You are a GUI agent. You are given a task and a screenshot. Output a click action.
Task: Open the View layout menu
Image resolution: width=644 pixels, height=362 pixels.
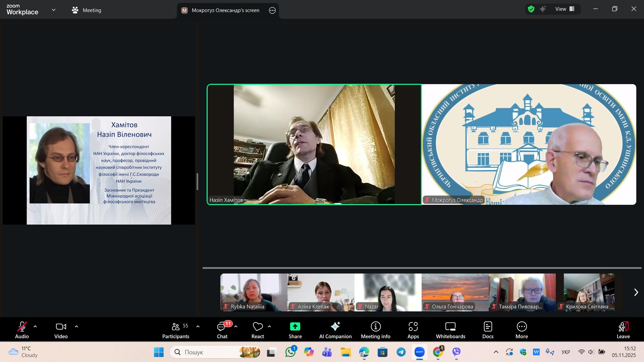coord(565,9)
